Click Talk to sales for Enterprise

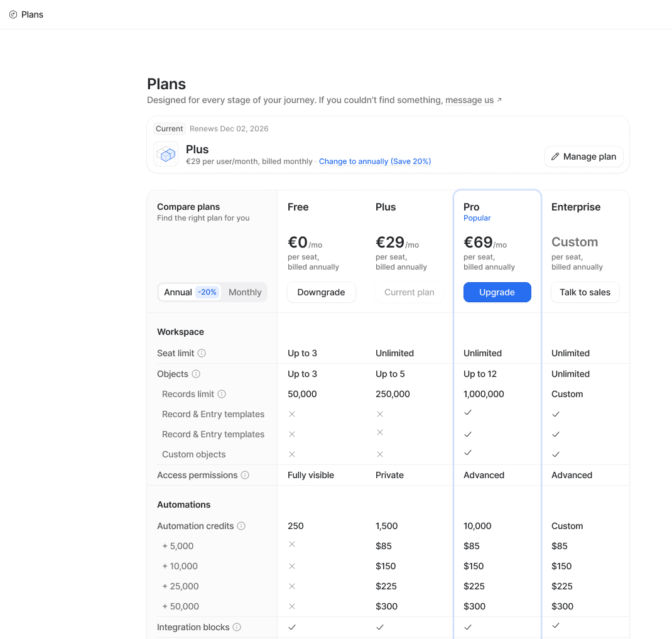click(x=585, y=292)
